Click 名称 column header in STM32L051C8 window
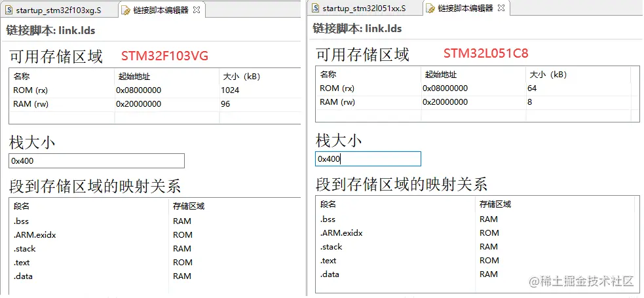Viewport: 644px width, 298px height. pos(328,74)
